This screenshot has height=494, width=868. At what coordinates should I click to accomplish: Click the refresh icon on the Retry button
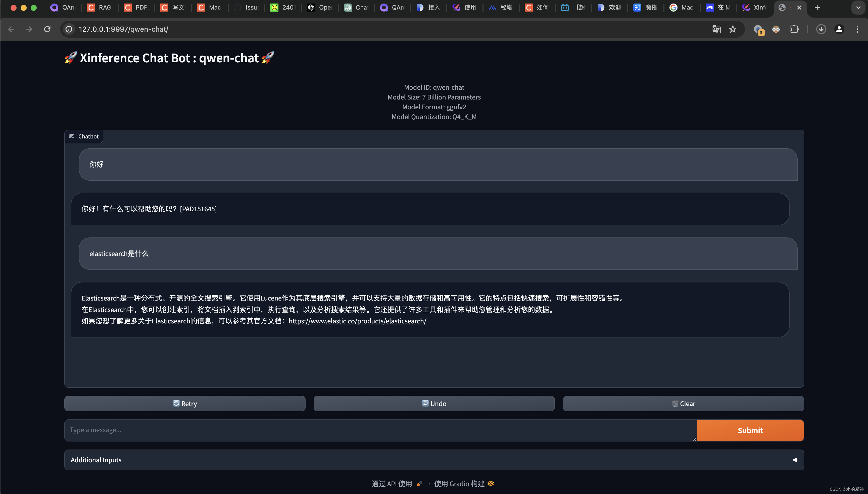pyautogui.click(x=177, y=403)
